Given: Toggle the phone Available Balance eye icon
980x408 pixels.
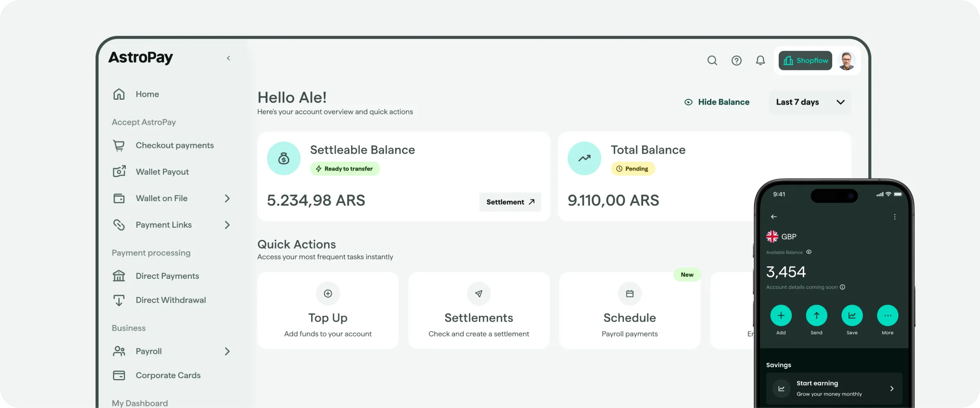Looking at the screenshot, I should [x=809, y=252].
